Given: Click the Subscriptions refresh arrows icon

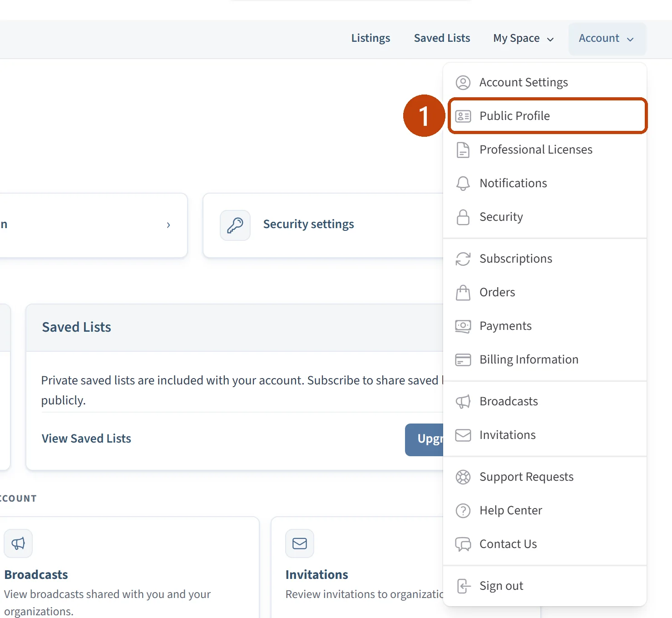Looking at the screenshot, I should 463,259.
